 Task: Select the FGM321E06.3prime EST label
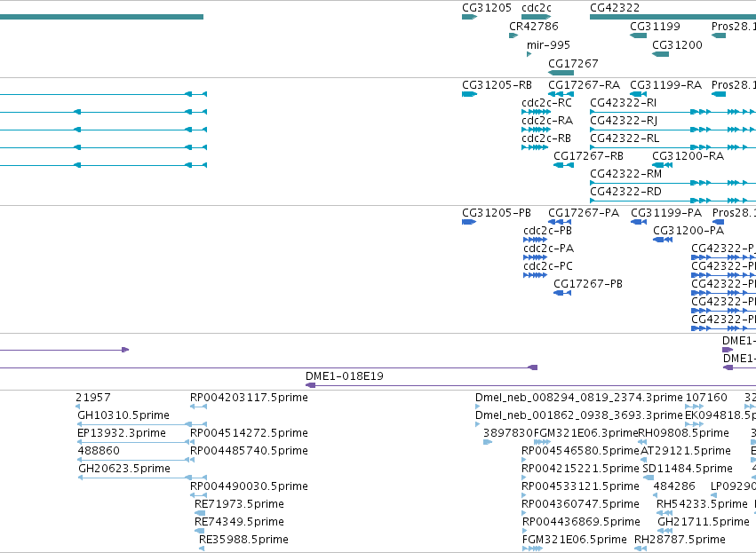(x=585, y=433)
